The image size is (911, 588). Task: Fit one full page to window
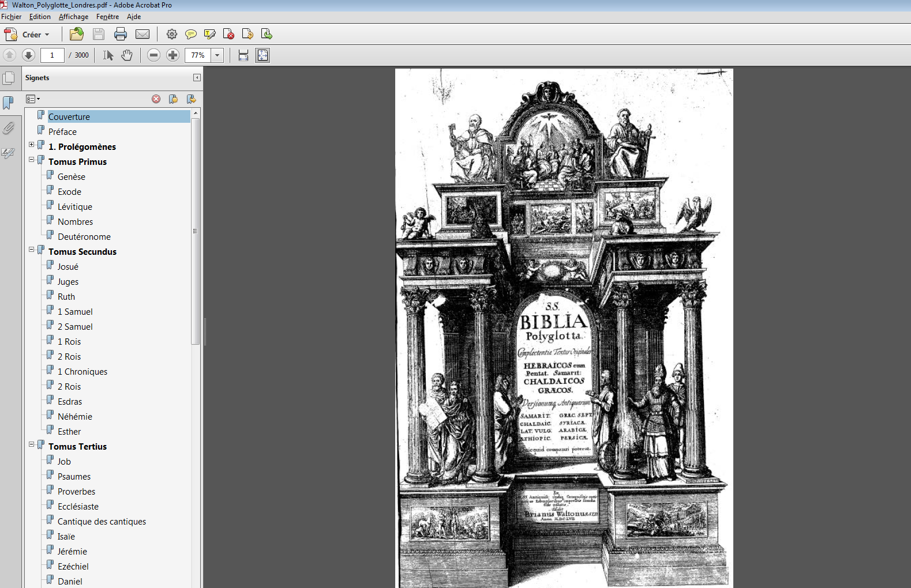(x=263, y=55)
